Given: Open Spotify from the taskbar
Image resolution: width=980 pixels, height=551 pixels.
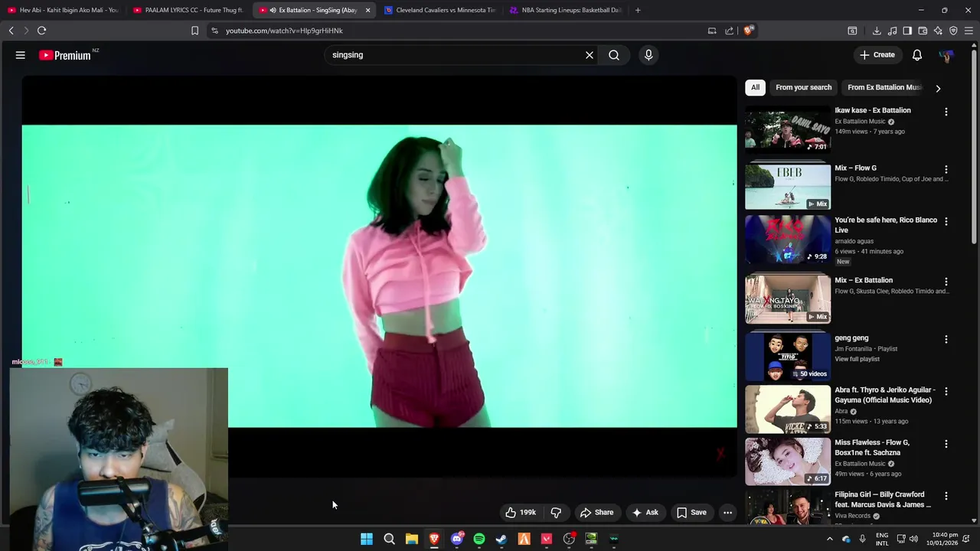Looking at the screenshot, I should (x=479, y=539).
